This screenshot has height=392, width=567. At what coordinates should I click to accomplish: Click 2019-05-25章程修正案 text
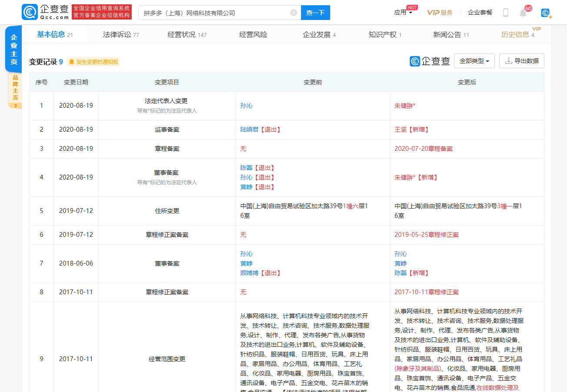tap(427, 235)
